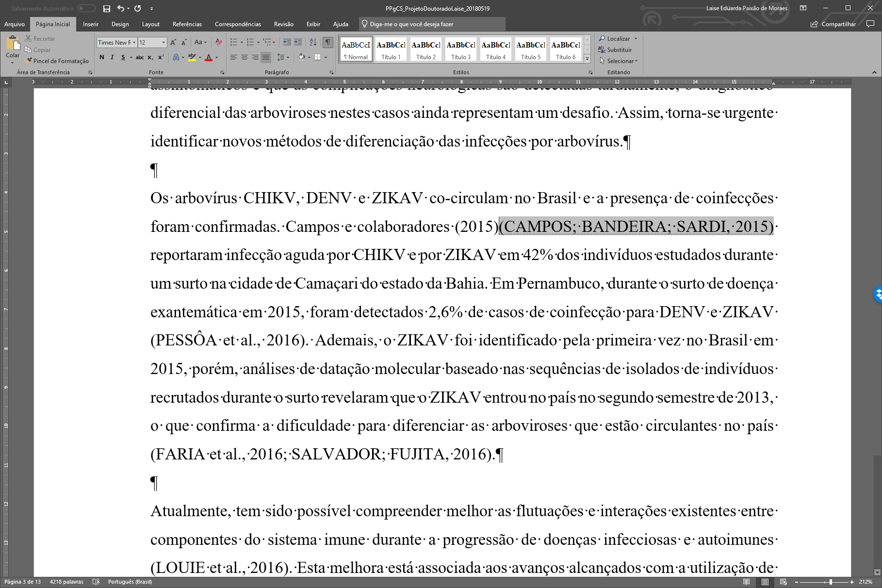The image size is (882, 588).
Task: Toggle justified alignment
Action: coord(266,57)
